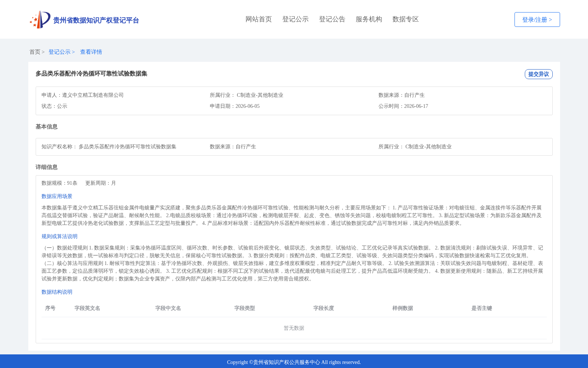Click 数据来源：自行产生 under 基本信息
The width and height of the screenshot is (588, 368).
click(x=233, y=146)
